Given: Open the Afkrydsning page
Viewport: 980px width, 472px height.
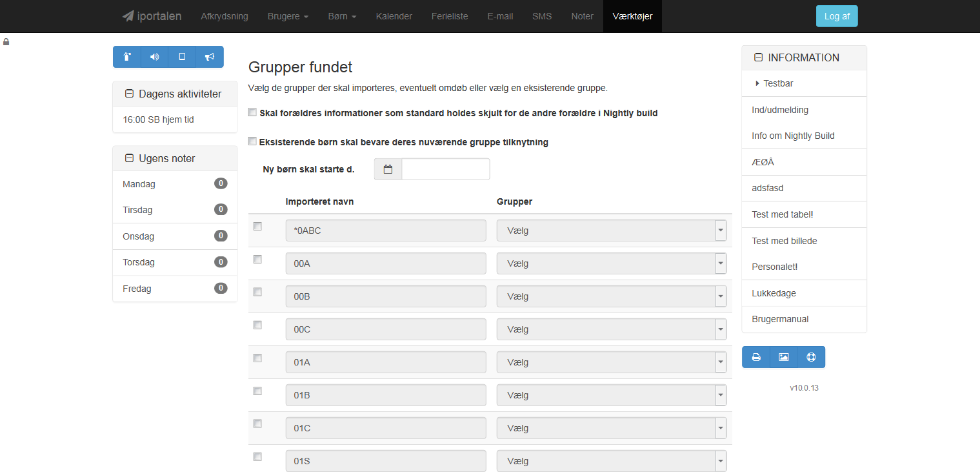Looking at the screenshot, I should (x=225, y=16).
